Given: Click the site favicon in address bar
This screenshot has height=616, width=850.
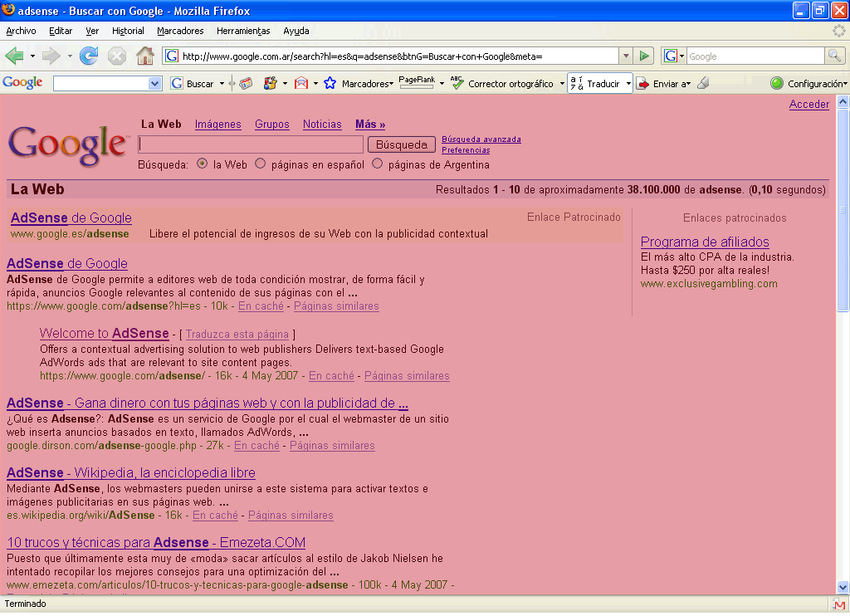Looking at the screenshot, I should (x=172, y=56).
